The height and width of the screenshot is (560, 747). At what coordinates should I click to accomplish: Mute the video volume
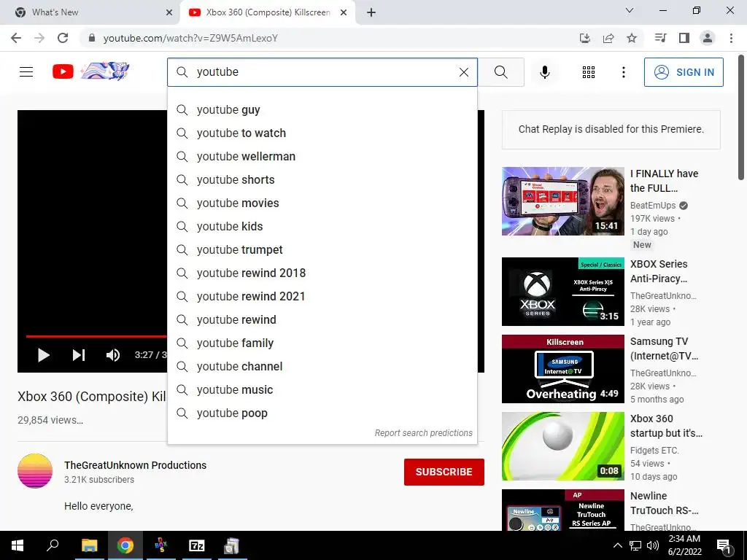[x=113, y=355]
